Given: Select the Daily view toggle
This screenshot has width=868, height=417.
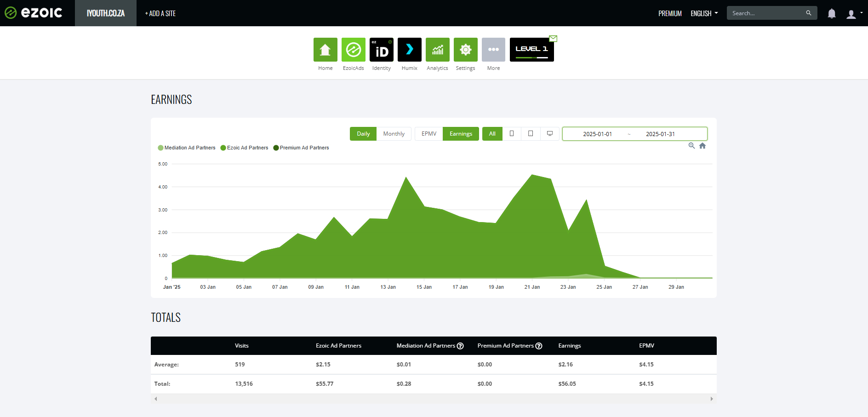Looking at the screenshot, I should [x=363, y=134].
